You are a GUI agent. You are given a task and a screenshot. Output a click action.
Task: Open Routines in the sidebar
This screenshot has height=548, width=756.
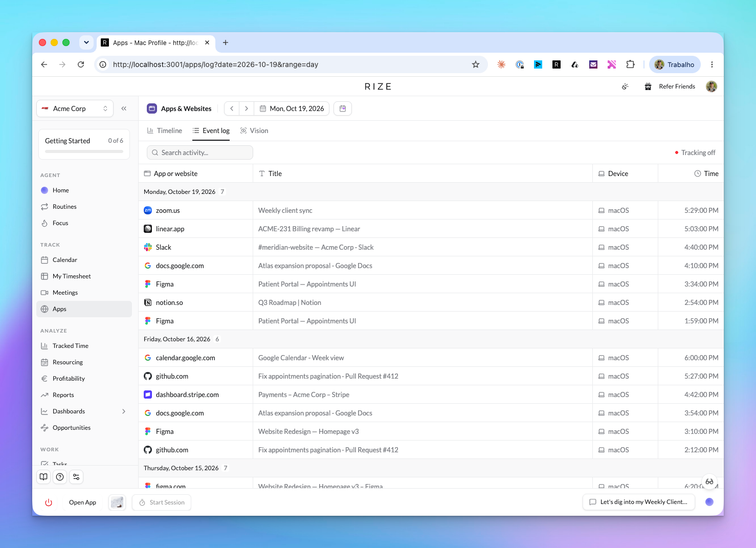point(84,207)
